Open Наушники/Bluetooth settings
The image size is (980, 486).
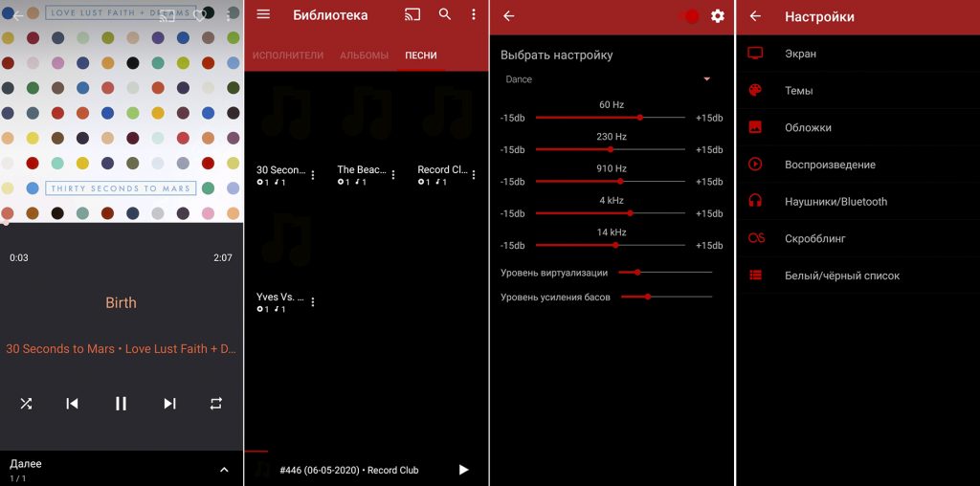click(x=835, y=202)
